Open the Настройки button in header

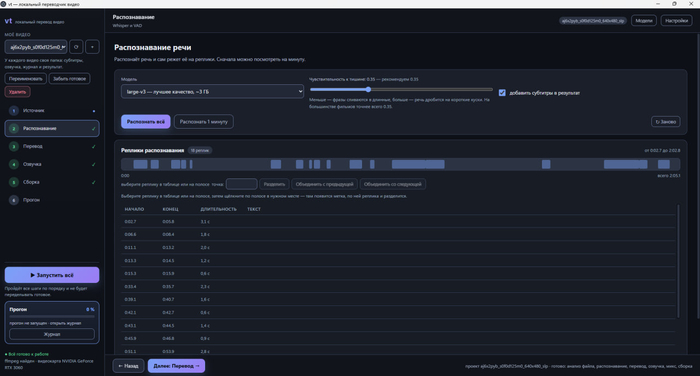[676, 21]
